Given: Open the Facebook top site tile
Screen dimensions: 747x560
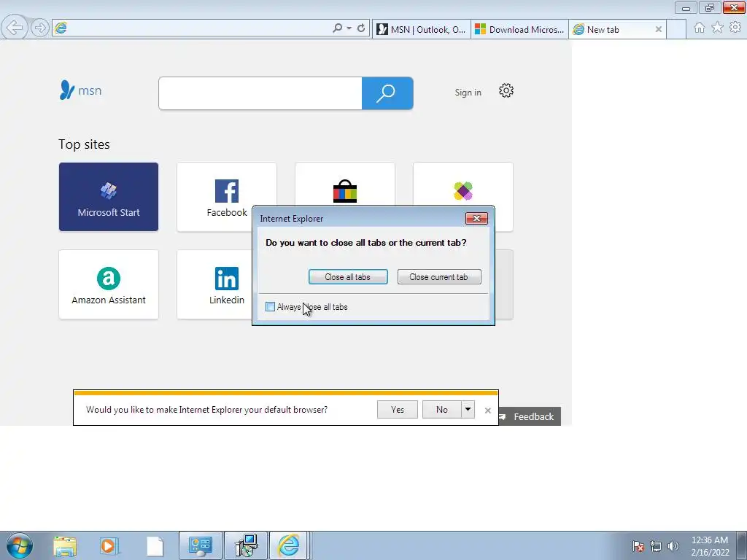Looking at the screenshot, I should coord(226,197).
